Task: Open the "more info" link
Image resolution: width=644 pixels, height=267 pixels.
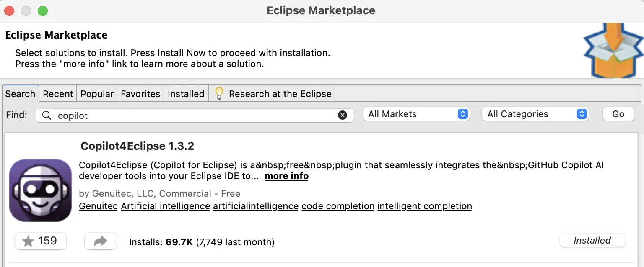Action: pos(286,176)
